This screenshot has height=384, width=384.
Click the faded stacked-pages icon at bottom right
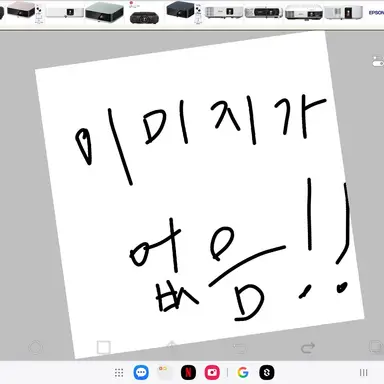[376, 347]
